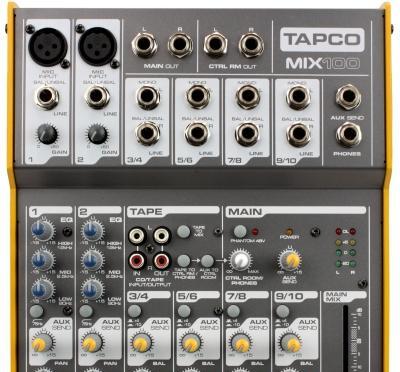Click channel 2 XLR mic input

98,46
